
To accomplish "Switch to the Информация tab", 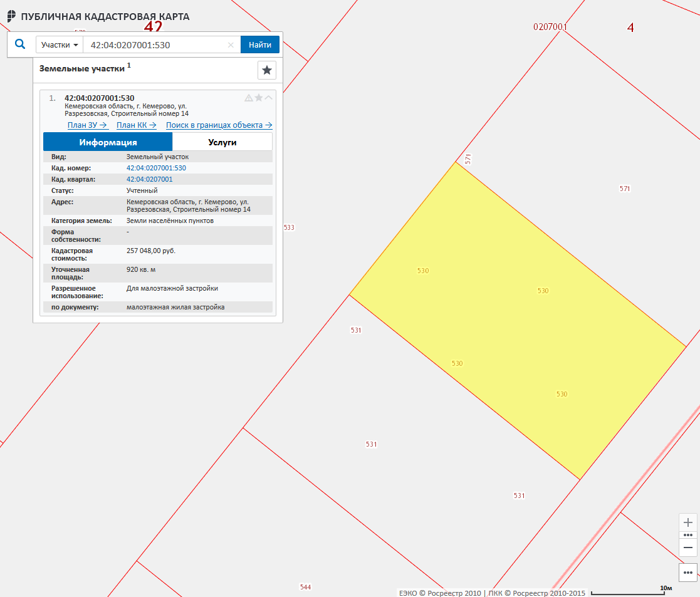I will coord(108,142).
